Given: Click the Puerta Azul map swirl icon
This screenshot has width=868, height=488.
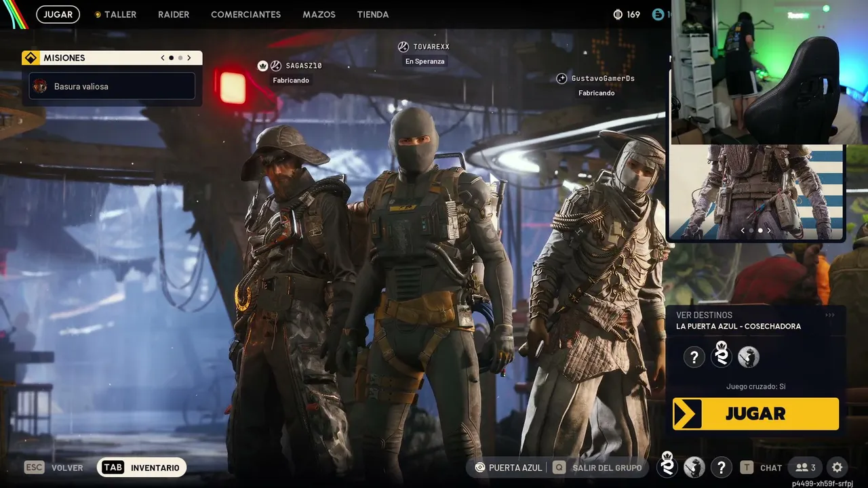Looking at the screenshot, I should coord(480,468).
